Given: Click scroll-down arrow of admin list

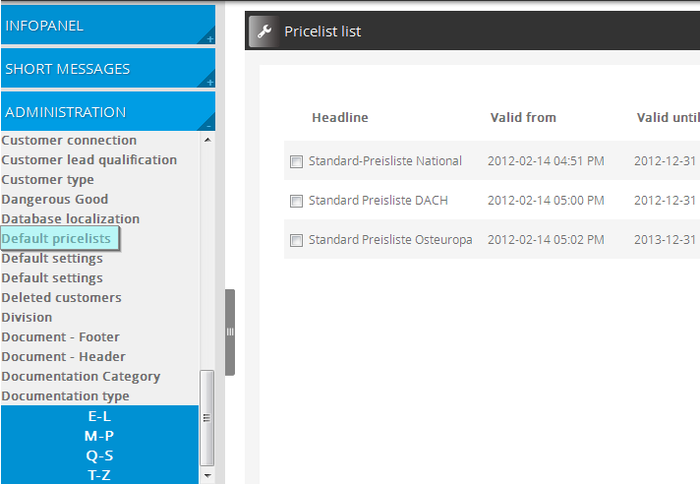Looking at the screenshot, I should pyautogui.click(x=208, y=476).
